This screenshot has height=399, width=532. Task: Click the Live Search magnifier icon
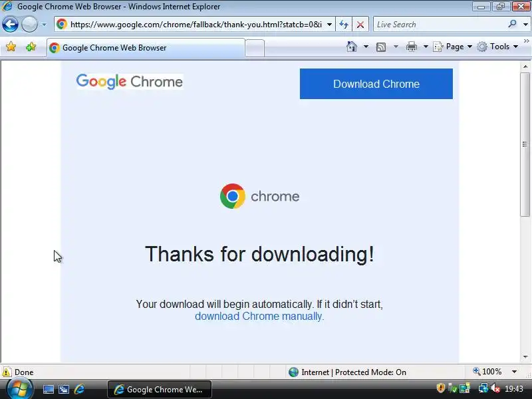[512, 24]
